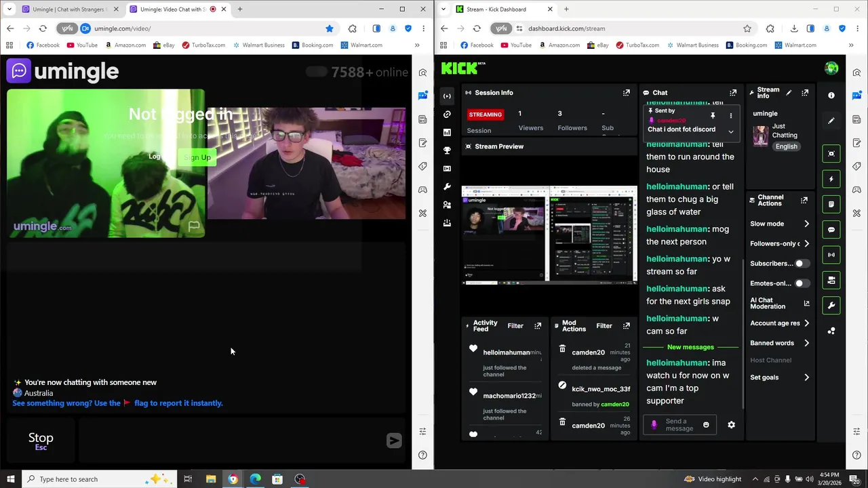The height and width of the screenshot is (488, 868).
Task: Click the lightning bolt widget icon
Action: tap(831, 179)
